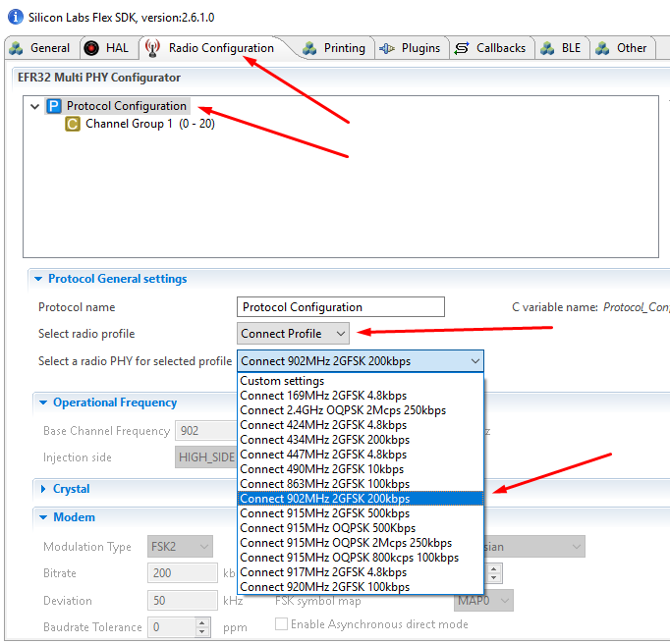Click the C variable name value text

pyautogui.click(x=637, y=307)
